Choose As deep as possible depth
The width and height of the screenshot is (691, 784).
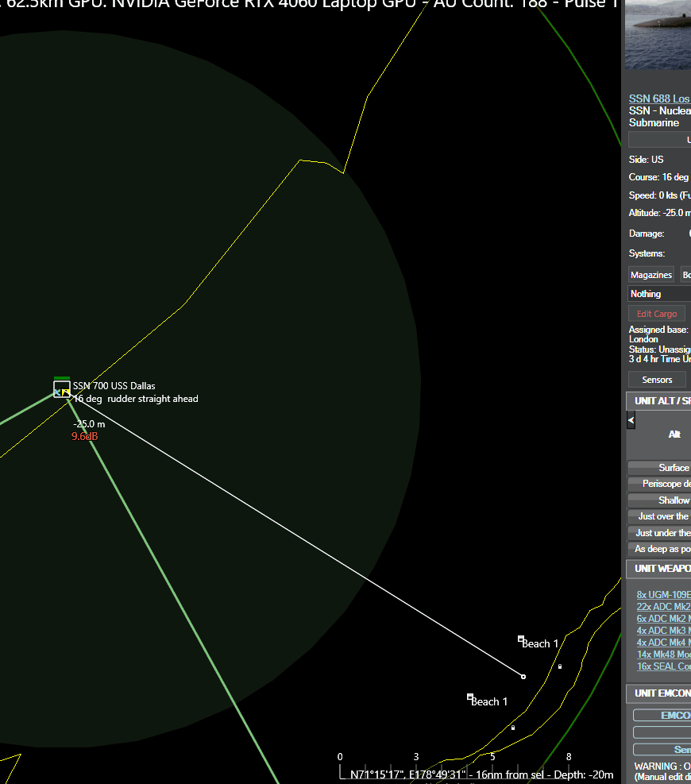[659, 549]
